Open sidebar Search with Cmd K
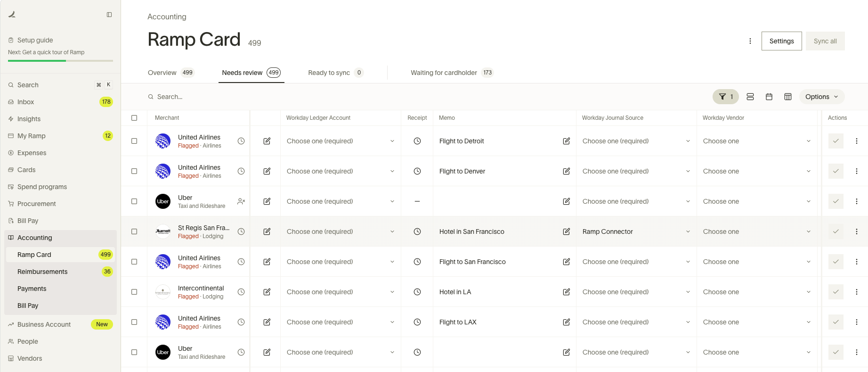Screen dimensions: 868x372 tap(60, 85)
